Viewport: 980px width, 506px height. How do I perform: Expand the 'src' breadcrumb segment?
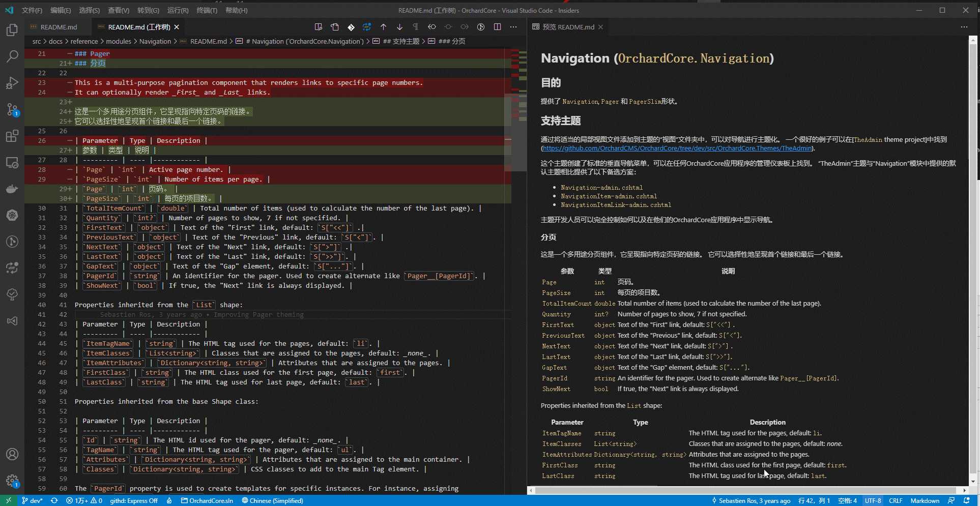(37, 41)
